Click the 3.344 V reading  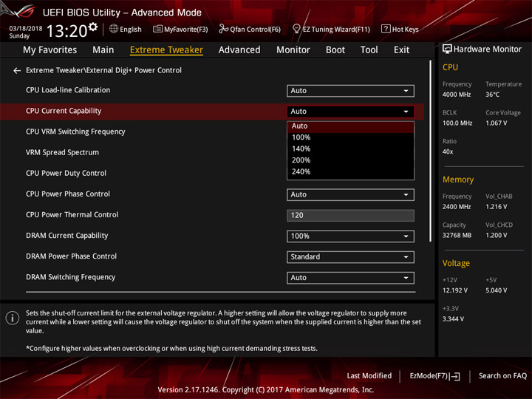tap(453, 319)
